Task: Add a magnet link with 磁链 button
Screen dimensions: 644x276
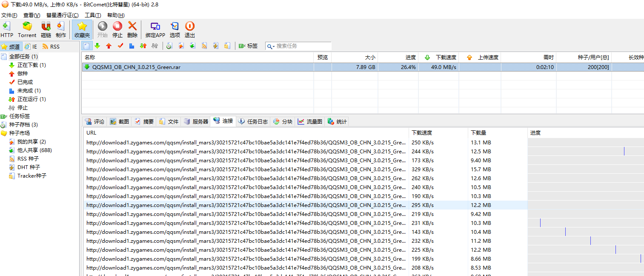Action: [x=46, y=29]
